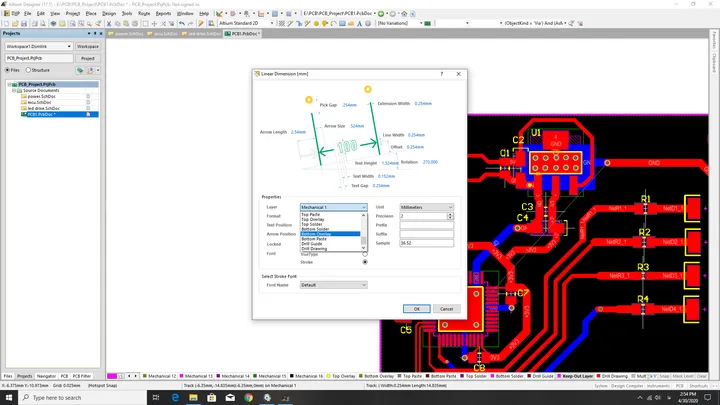Click the Redo arrow icon

pos(190,23)
